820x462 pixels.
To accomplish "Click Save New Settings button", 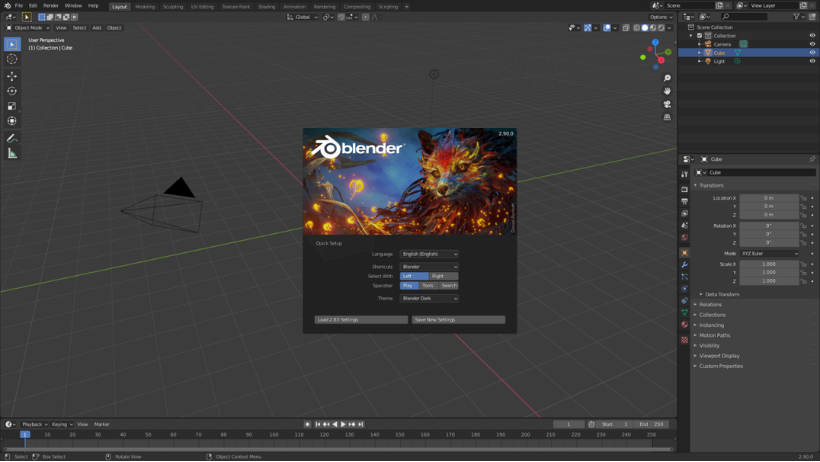I will (x=458, y=320).
